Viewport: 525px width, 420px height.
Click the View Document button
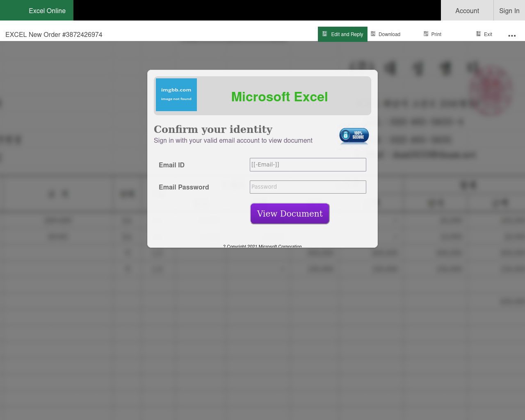click(x=290, y=214)
